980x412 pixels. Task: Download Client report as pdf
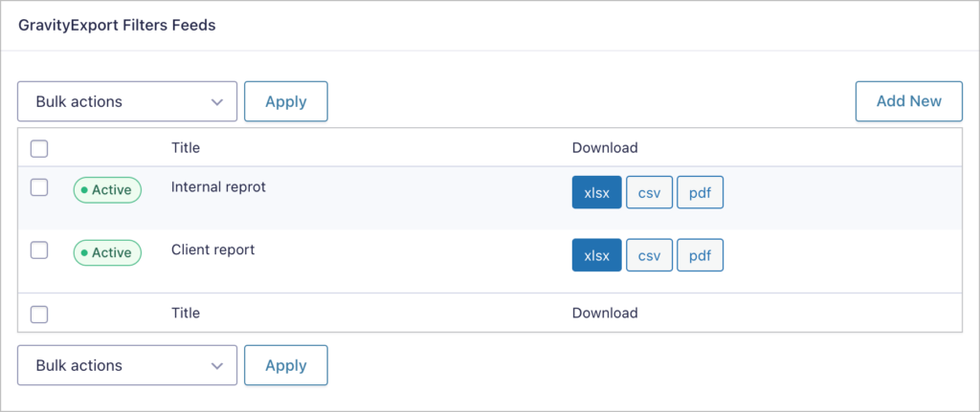tap(700, 255)
